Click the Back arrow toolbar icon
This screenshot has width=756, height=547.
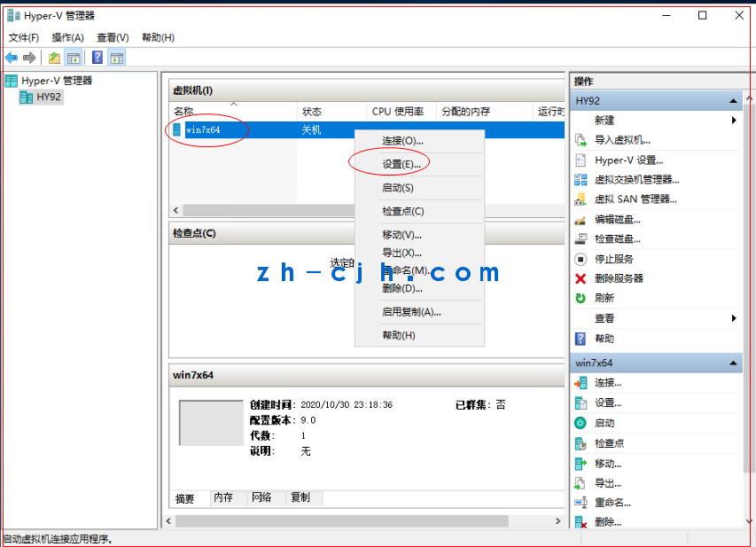(x=12, y=58)
